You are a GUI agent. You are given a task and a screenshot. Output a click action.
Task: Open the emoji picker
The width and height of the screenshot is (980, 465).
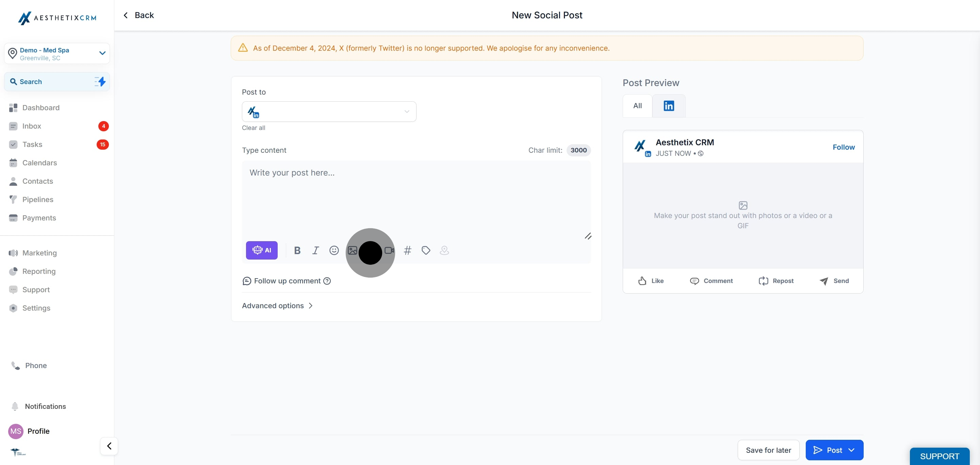click(x=333, y=250)
